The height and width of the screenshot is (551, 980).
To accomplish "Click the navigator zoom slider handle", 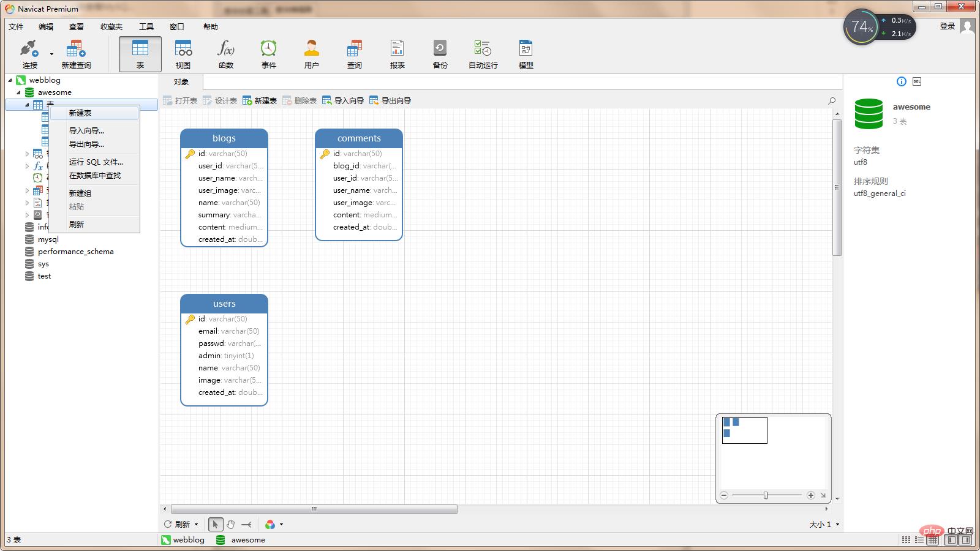I will pyautogui.click(x=766, y=495).
